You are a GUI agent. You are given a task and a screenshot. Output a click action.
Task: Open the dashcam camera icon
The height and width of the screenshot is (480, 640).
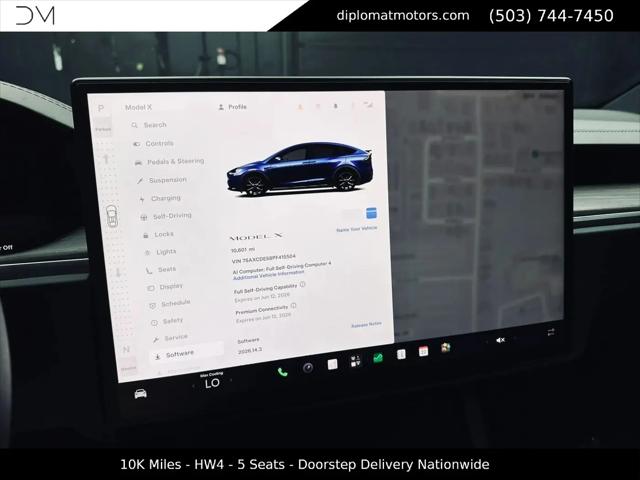[308, 368]
